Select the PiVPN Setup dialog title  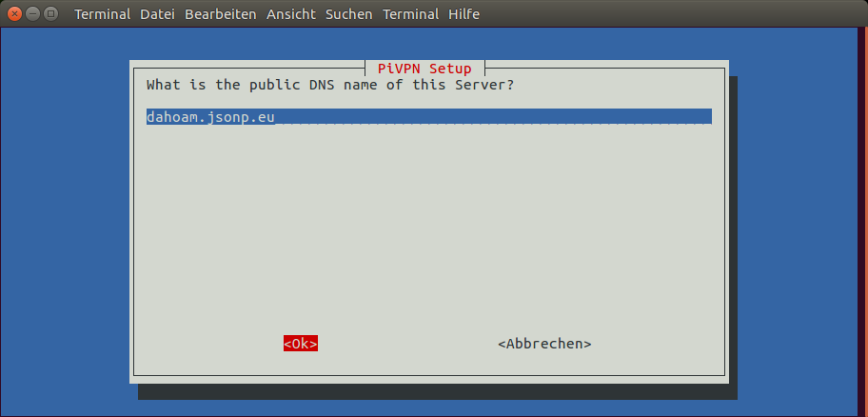point(424,69)
